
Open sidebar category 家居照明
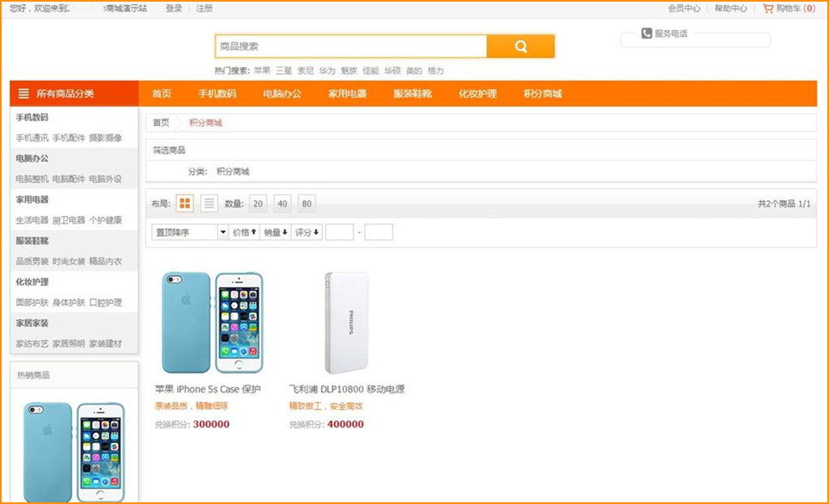coord(69,344)
